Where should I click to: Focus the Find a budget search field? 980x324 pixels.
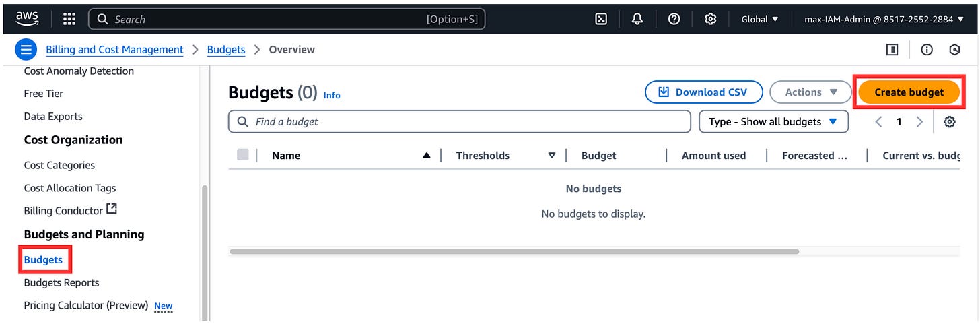coord(460,122)
